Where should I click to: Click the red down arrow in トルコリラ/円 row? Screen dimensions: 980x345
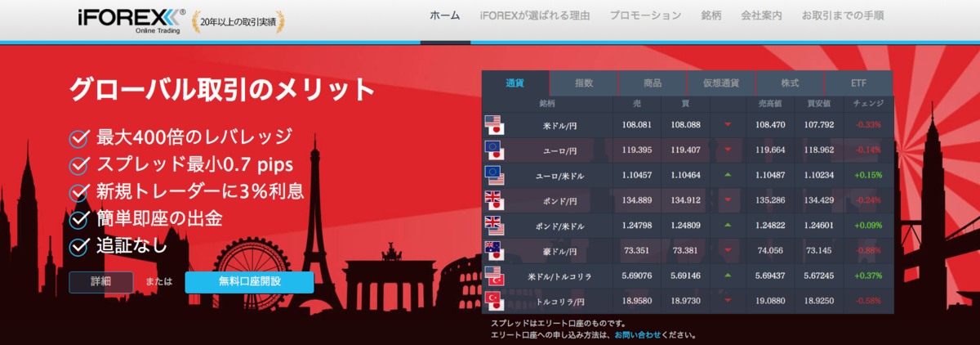(x=728, y=301)
